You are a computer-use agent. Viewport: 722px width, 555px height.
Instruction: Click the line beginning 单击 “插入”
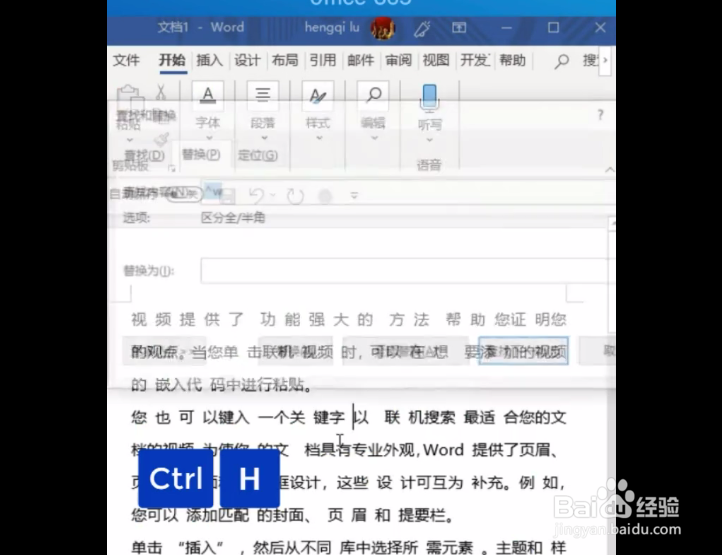pyautogui.click(x=349, y=547)
